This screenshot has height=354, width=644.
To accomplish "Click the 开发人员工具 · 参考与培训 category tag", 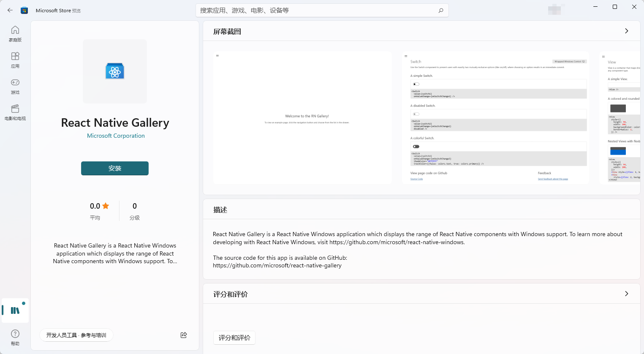I will (76, 335).
